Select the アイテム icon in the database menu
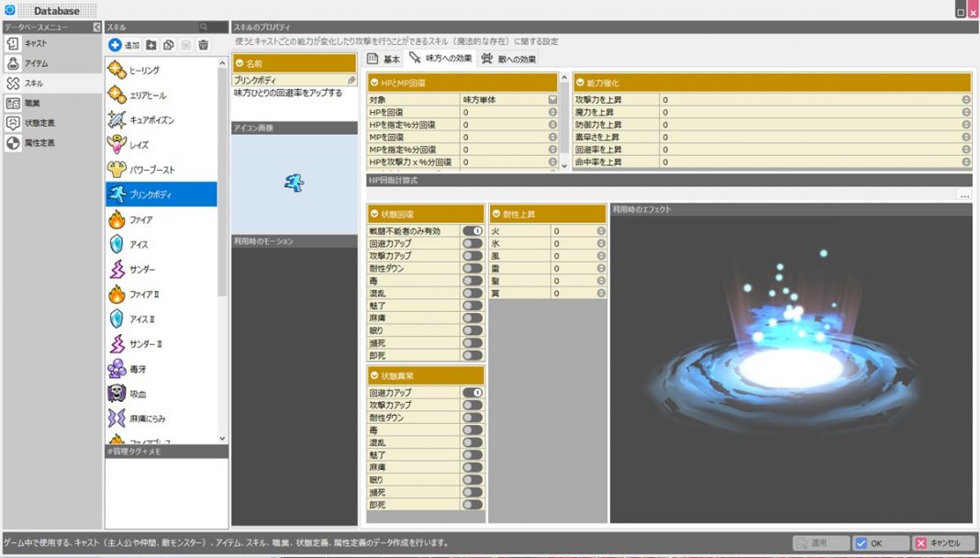This screenshot has height=558, width=980. [x=12, y=63]
